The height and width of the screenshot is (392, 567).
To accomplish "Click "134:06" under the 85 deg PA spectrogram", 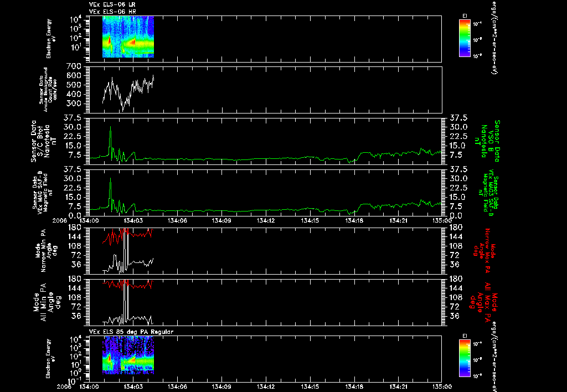I will (x=177, y=386).
